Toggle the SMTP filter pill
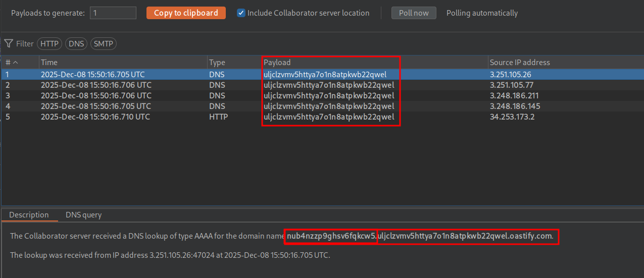Image resolution: width=644 pixels, height=278 pixels. click(103, 44)
